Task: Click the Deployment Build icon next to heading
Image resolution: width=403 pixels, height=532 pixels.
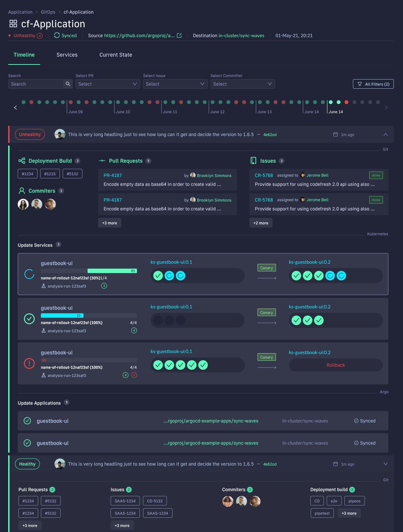Action: pyautogui.click(x=22, y=160)
